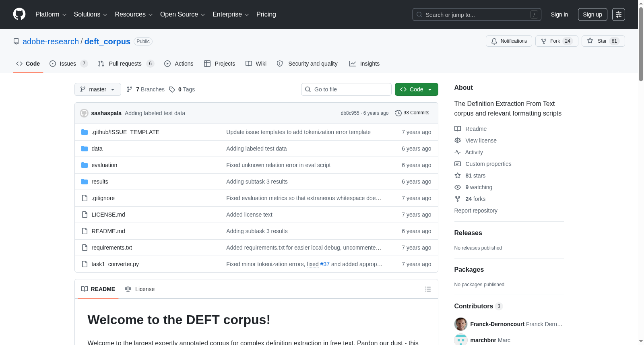Open the README outline list icon
The height and width of the screenshot is (345, 644).
[x=427, y=289]
